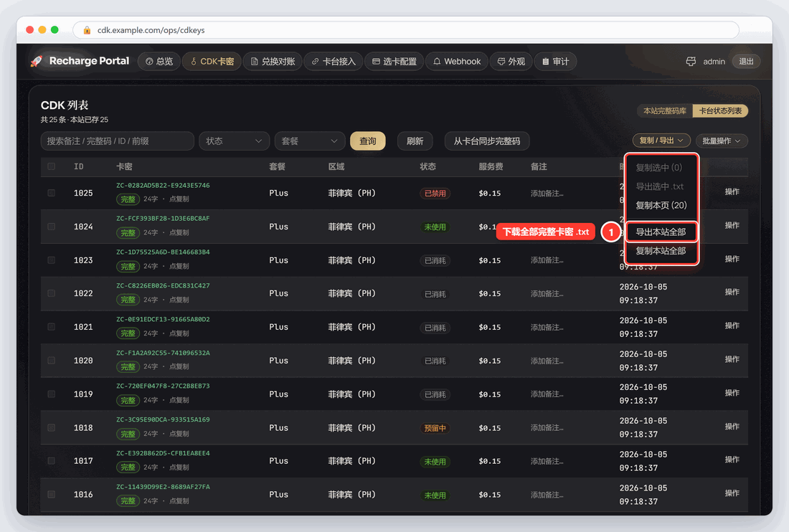789x532 pixels.
Task: Click the 预留中 status badge in row 1018
Action: (435, 429)
